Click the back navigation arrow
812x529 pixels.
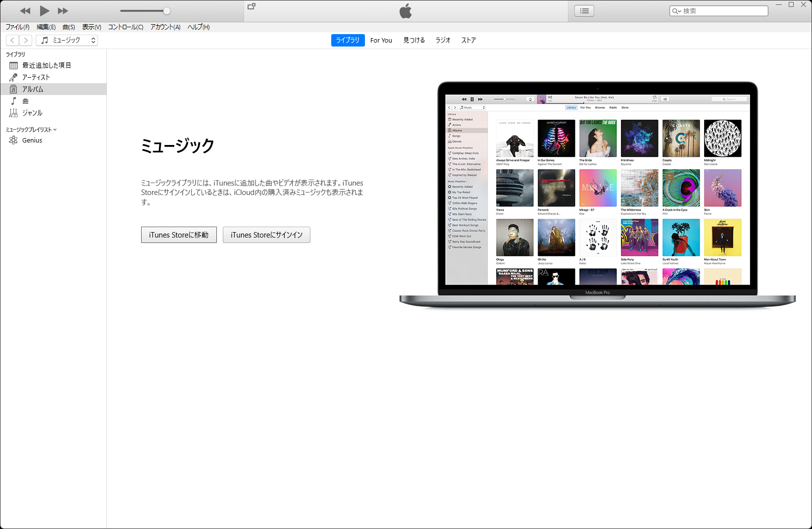(12, 40)
